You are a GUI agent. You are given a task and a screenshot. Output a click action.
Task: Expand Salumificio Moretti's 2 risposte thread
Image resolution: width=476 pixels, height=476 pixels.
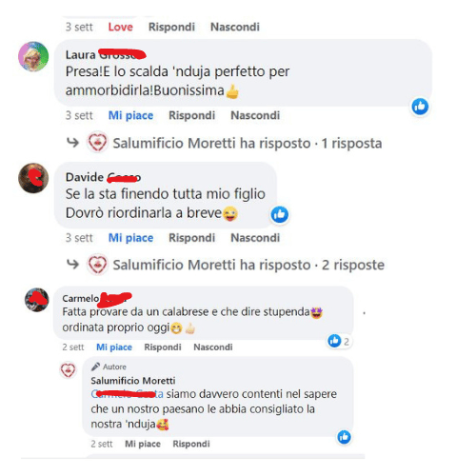(x=248, y=265)
